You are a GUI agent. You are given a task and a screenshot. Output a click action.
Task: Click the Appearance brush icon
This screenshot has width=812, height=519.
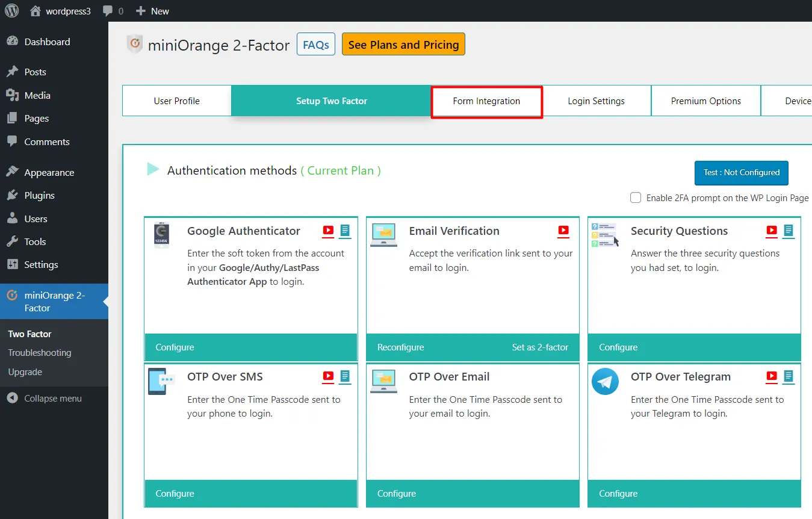(12, 172)
